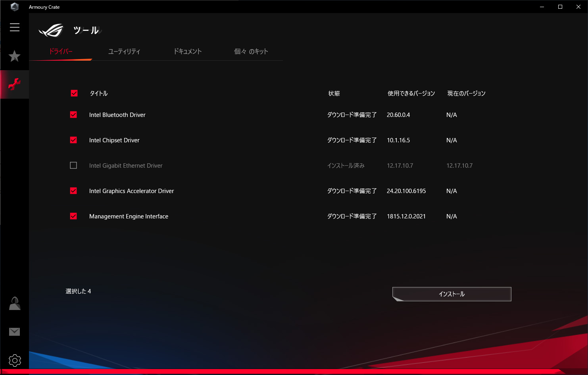Click N/A current version for Intel Chipset Driver
Viewport: 588px width, 375px height.
(x=452, y=140)
